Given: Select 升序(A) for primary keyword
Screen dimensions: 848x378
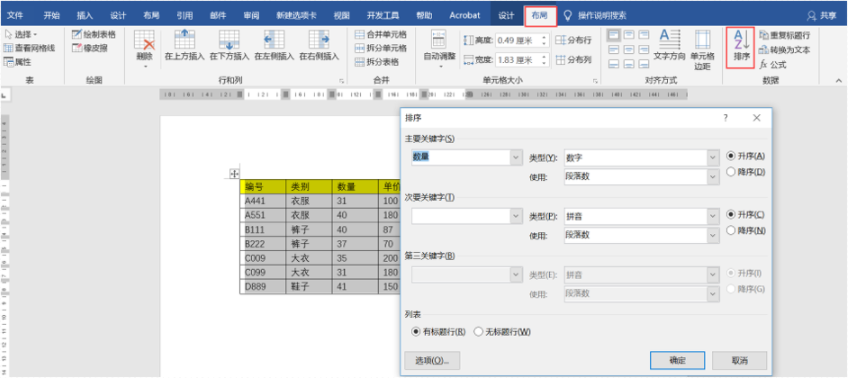Looking at the screenshot, I should [746, 156].
